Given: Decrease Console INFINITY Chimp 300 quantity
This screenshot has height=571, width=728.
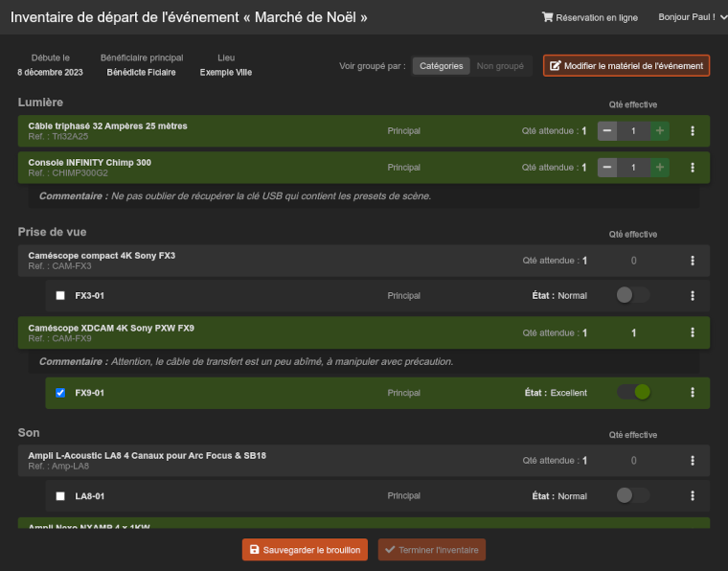Looking at the screenshot, I should point(606,168).
